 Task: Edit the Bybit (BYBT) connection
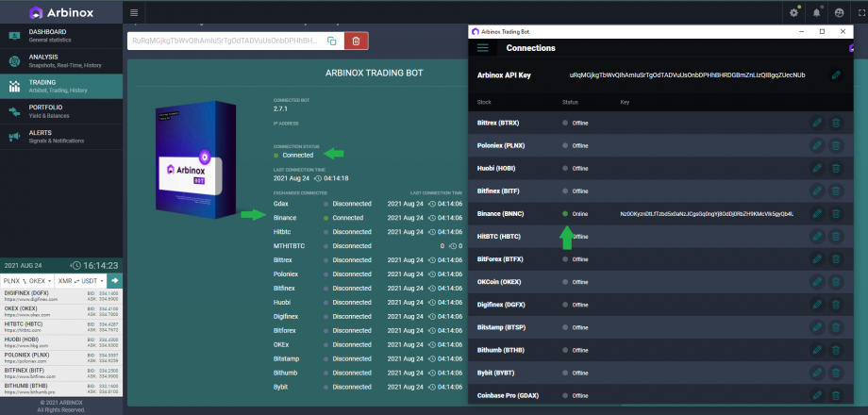817,373
